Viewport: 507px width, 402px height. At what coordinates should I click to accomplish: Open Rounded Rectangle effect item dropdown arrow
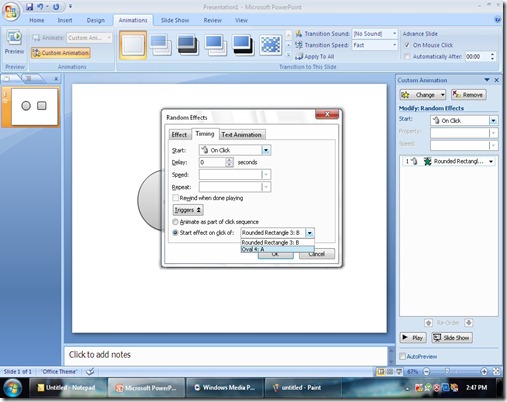(x=491, y=161)
